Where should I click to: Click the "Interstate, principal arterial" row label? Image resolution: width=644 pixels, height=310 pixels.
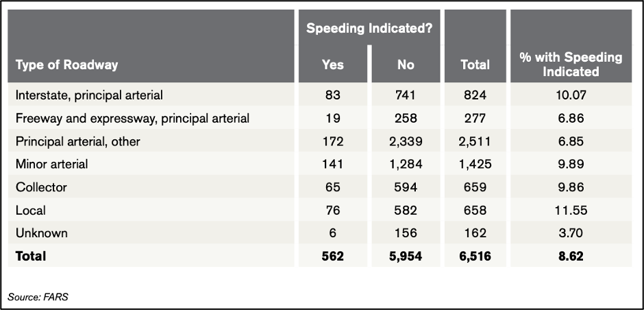pos(89,95)
